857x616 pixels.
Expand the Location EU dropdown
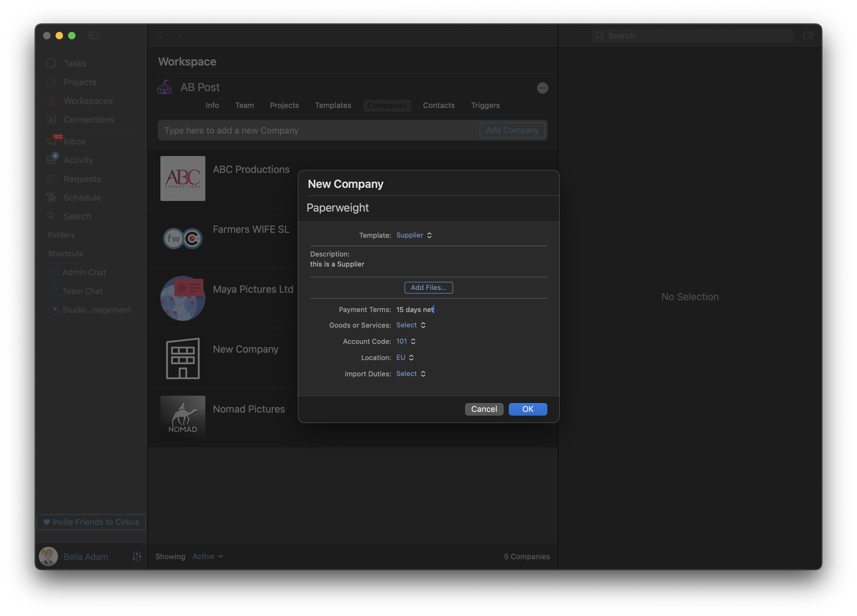(405, 358)
